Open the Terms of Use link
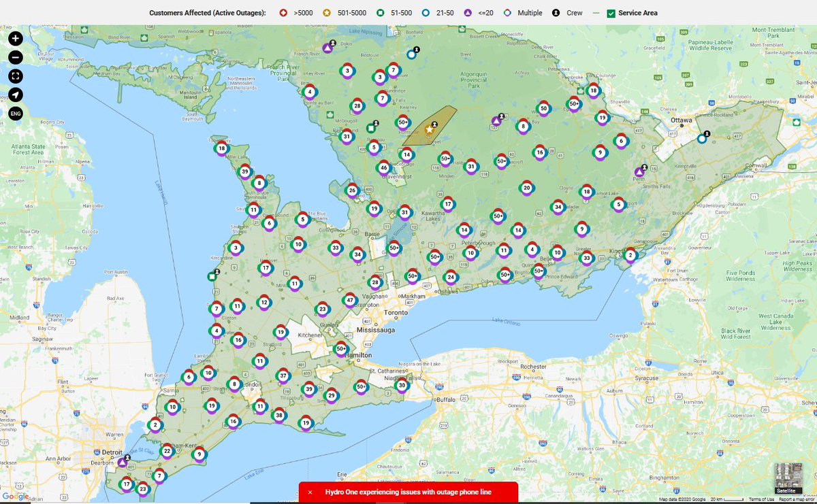Screen dimensions: 817x504 pyautogui.click(x=763, y=500)
